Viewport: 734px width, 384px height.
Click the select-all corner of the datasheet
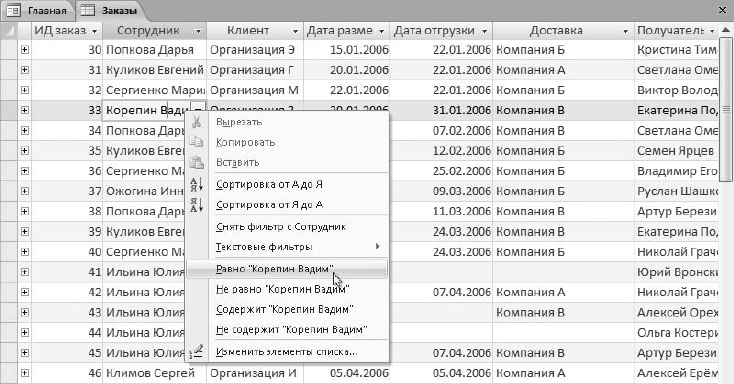[9, 30]
